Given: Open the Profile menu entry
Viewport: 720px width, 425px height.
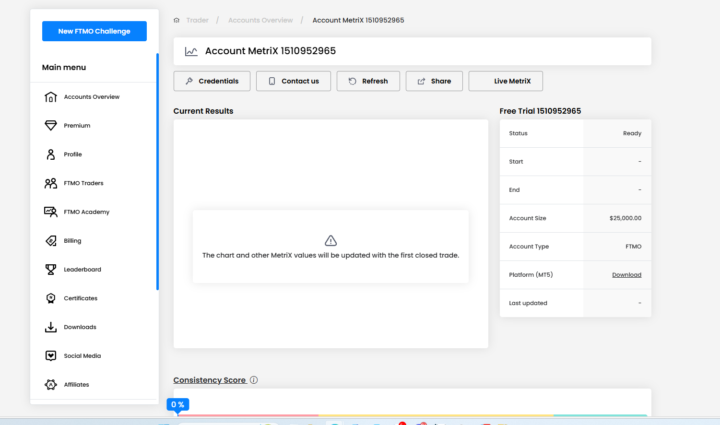Looking at the screenshot, I should [x=73, y=154].
